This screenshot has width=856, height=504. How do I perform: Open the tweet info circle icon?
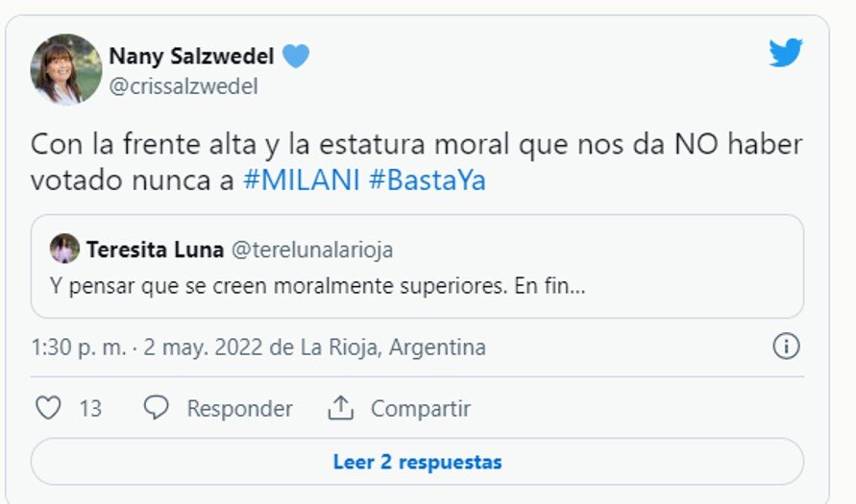(x=786, y=346)
